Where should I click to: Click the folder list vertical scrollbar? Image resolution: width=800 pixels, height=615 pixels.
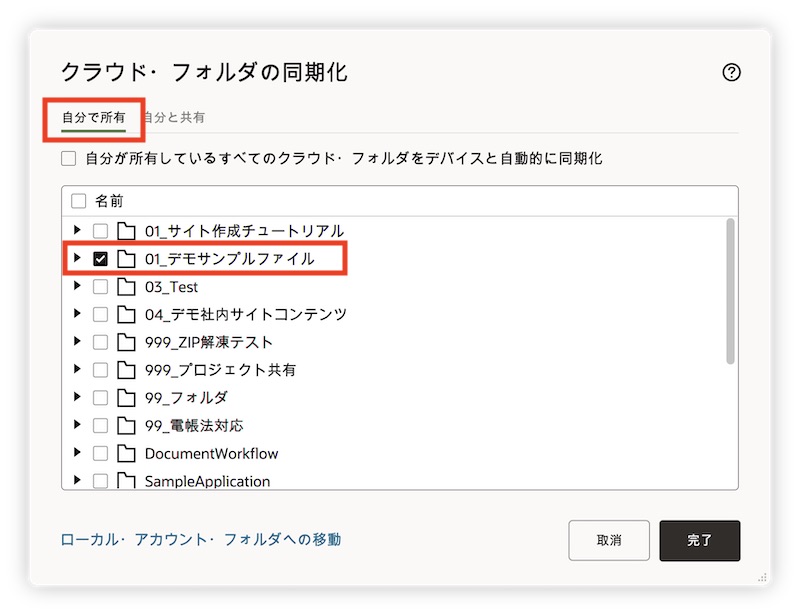pos(730,290)
